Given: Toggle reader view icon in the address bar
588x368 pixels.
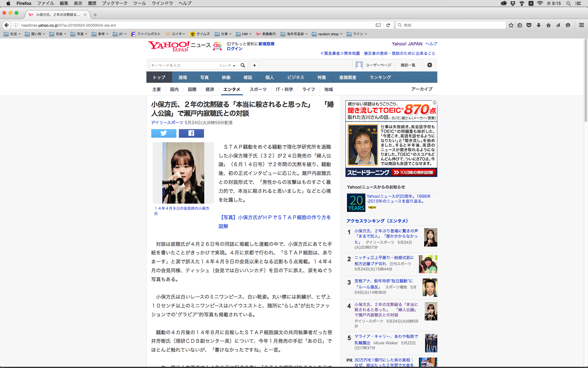Looking at the screenshot, I should pos(378,25).
